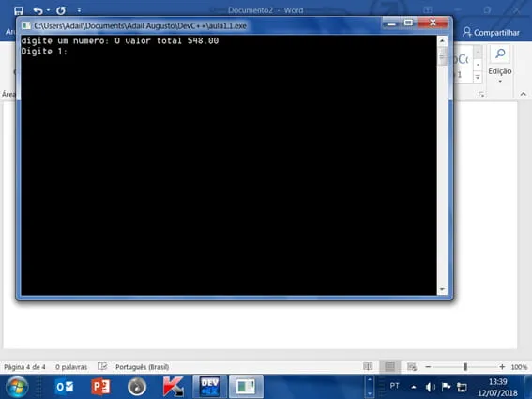Click the console window scrollbar up arrow

(442, 41)
